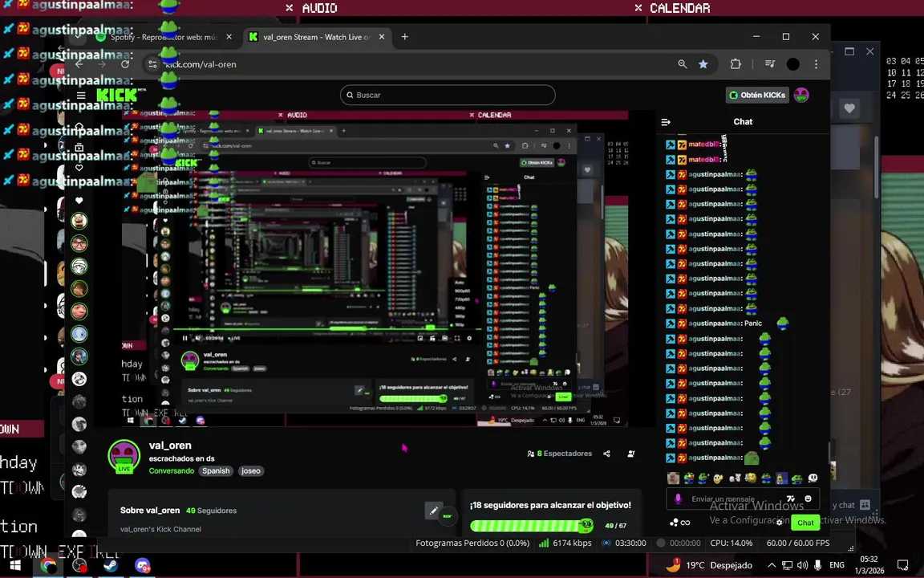Screen dimensions: 924x578
Task: Open the Kick account avatar menu
Action: [801, 95]
